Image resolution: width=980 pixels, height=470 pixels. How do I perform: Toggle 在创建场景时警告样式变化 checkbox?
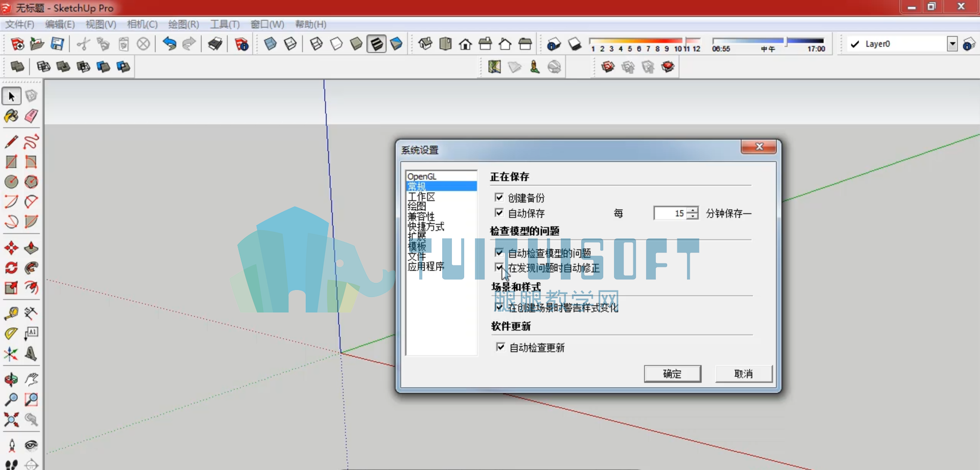pos(499,307)
